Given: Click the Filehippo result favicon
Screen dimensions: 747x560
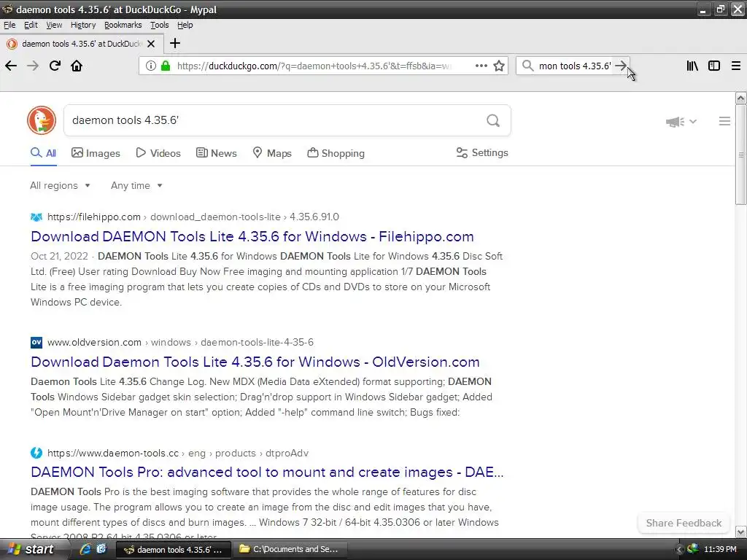Looking at the screenshot, I should pos(36,217).
